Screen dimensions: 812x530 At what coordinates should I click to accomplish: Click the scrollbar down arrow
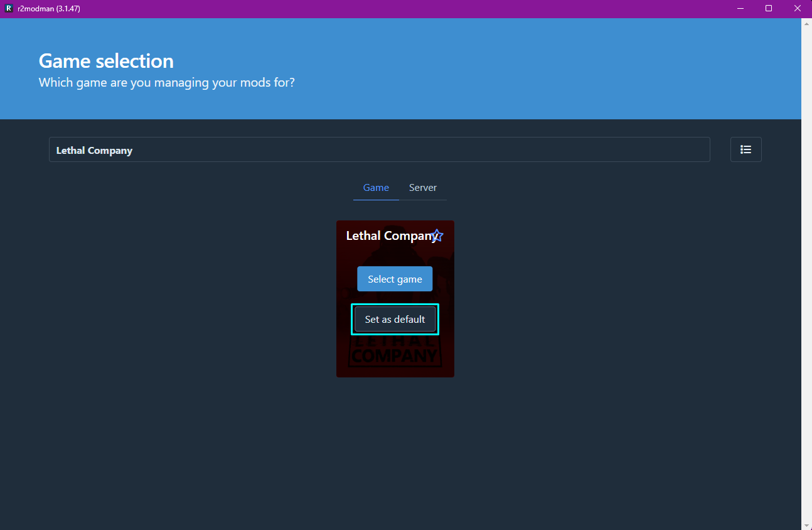[806, 525]
